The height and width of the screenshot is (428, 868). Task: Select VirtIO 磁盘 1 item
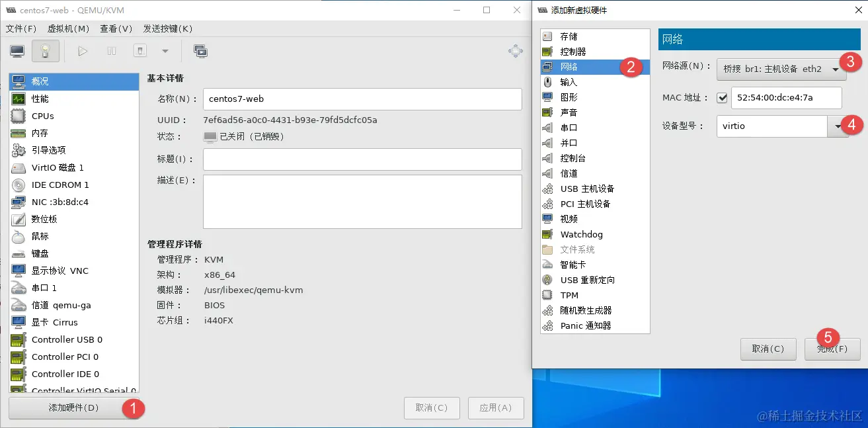point(74,167)
